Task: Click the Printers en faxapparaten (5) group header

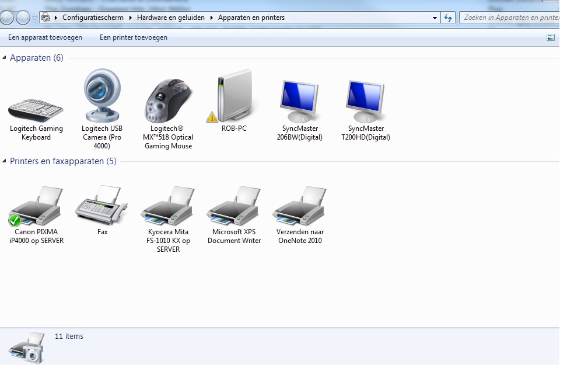Action: click(x=63, y=161)
